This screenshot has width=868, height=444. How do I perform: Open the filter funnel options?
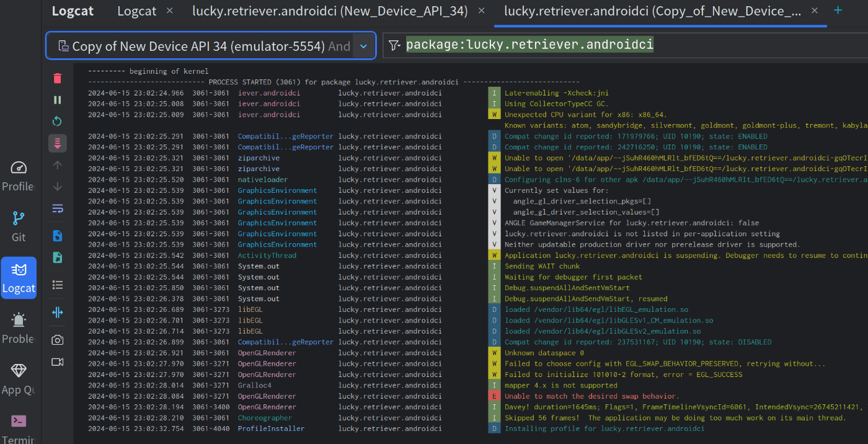tap(394, 44)
